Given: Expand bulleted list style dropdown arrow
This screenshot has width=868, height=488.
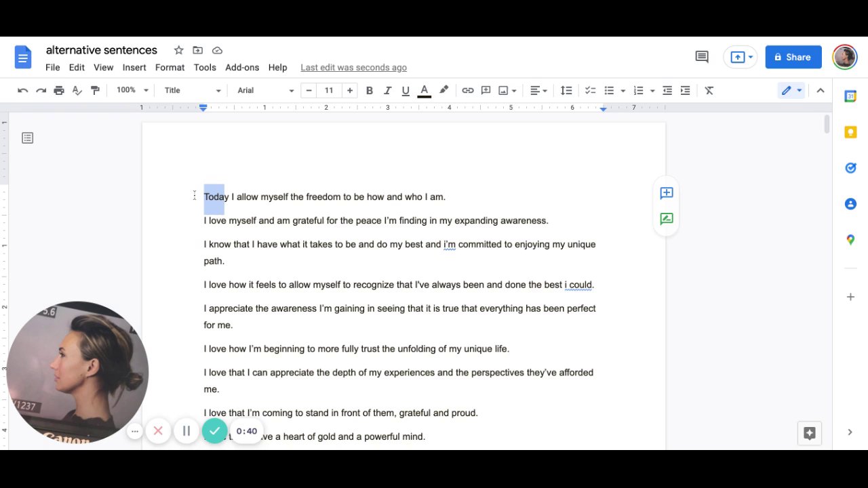Looking at the screenshot, I should (x=623, y=90).
